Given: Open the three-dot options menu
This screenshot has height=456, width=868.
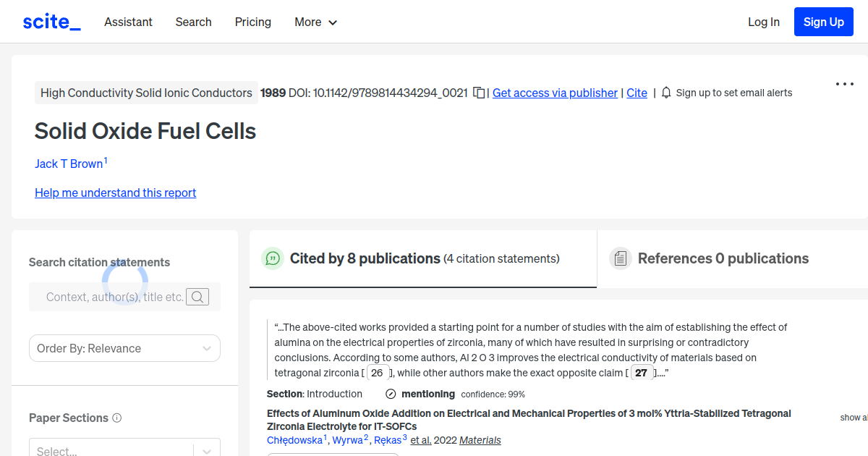Looking at the screenshot, I should coord(844,84).
